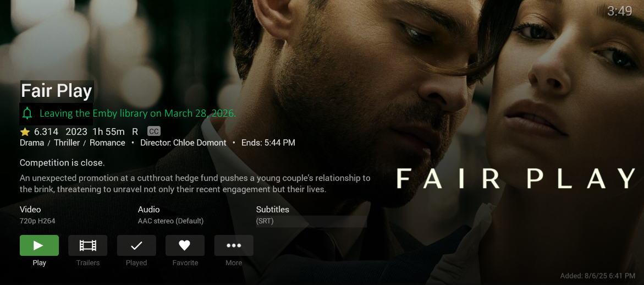This screenshot has width=644, height=285.
Task: Click the FAIR PLAY logo artwork
Action: click(516, 179)
